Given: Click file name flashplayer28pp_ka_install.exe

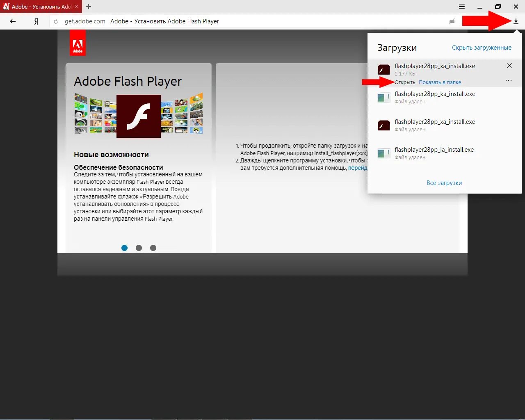Looking at the screenshot, I should [435, 94].
